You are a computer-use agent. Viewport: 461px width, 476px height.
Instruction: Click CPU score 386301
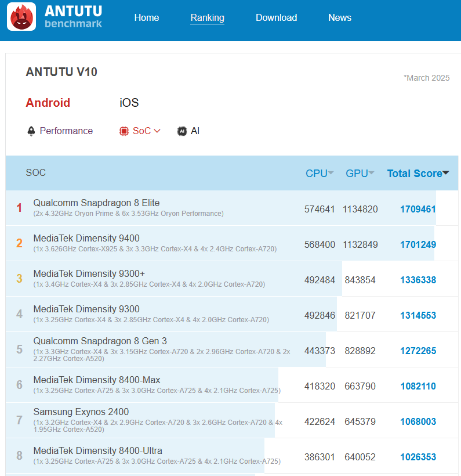320,457
